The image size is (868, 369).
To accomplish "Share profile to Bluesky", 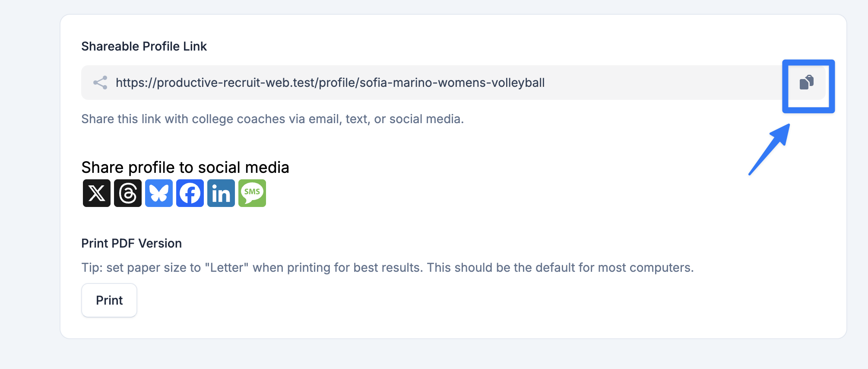I will coord(159,193).
